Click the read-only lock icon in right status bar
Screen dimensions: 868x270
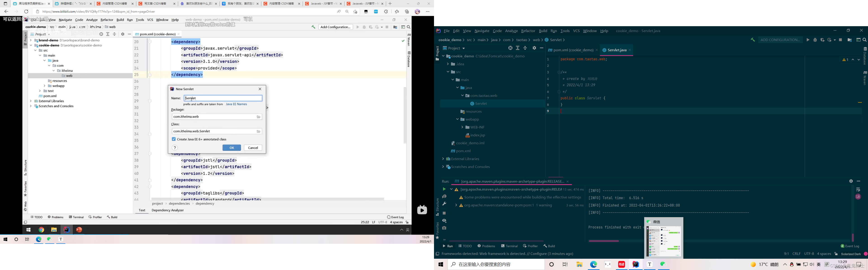tap(836, 254)
